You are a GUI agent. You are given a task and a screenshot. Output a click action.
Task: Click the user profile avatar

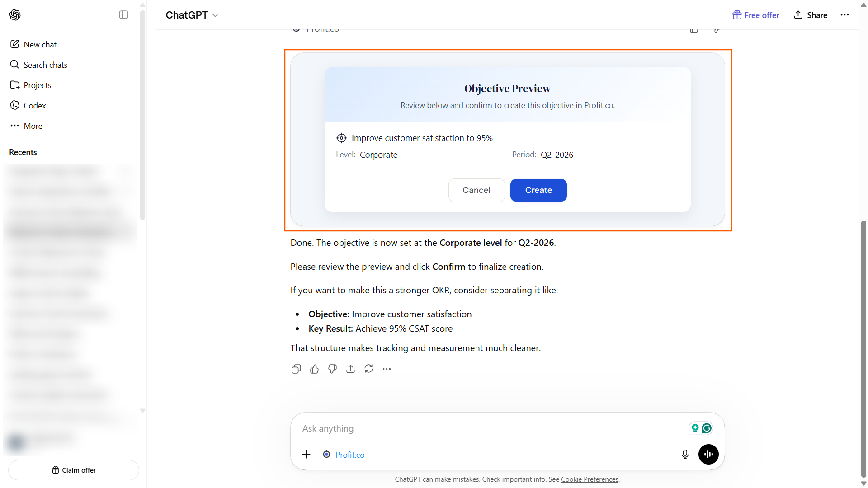[x=17, y=442]
